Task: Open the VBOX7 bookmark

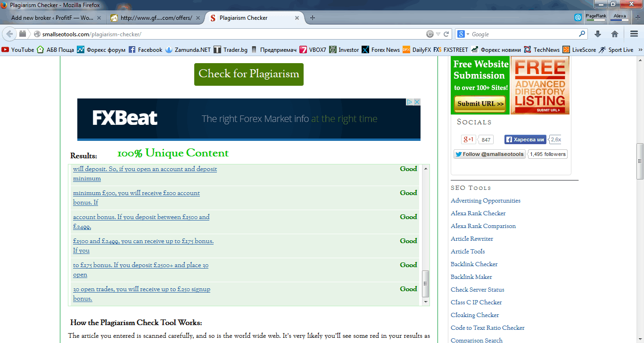Action: (x=313, y=49)
